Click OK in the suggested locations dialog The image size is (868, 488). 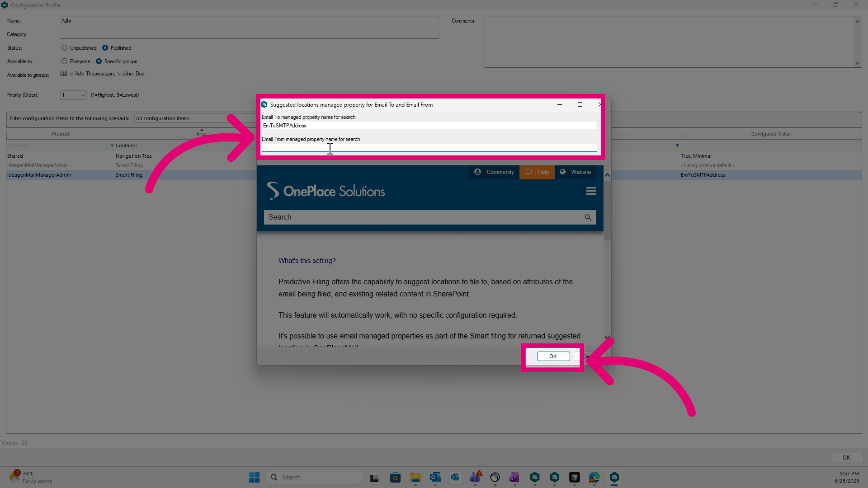click(x=553, y=357)
